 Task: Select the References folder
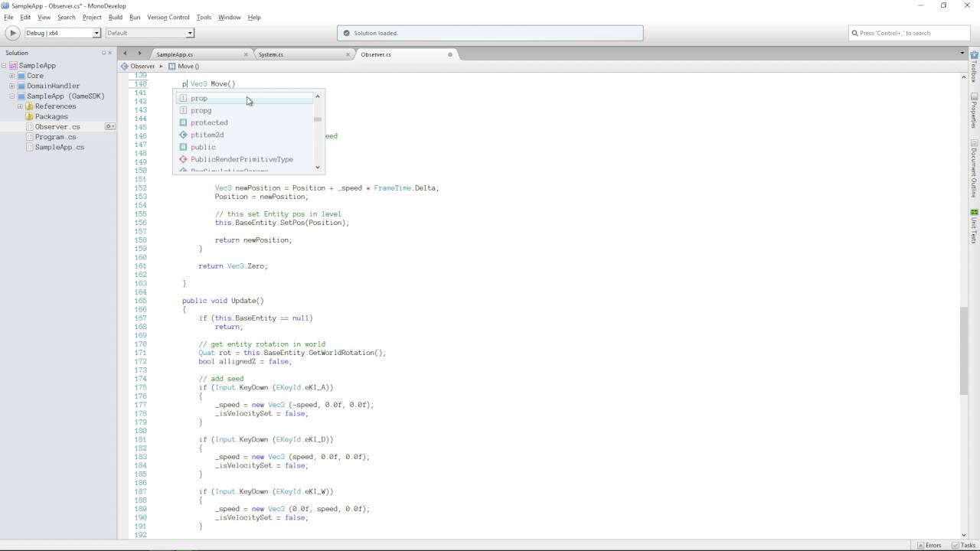(55, 106)
